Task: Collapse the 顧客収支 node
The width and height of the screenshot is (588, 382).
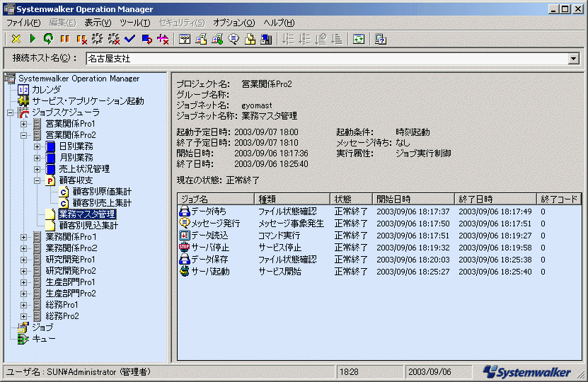Action: (37, 180)
